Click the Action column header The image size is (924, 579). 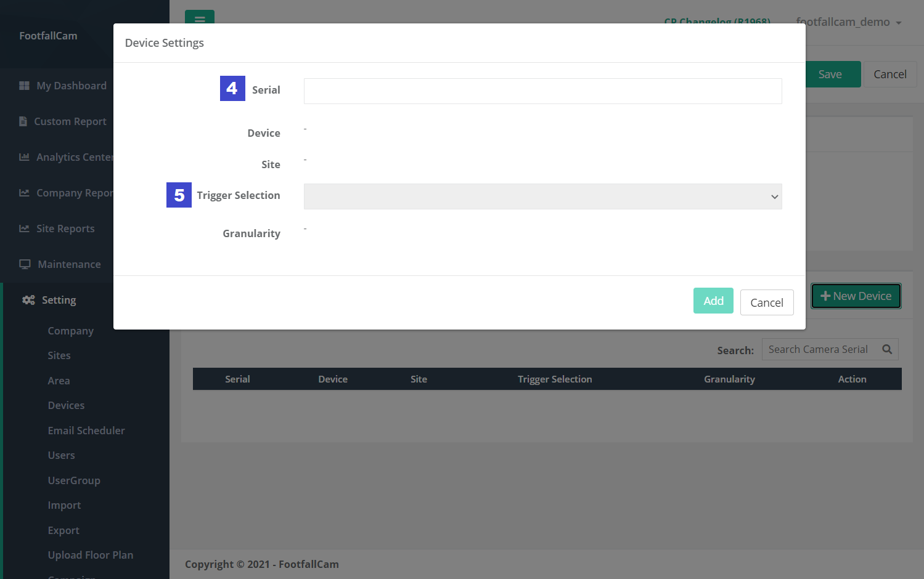pyautogui.click(x=852, y=379)
